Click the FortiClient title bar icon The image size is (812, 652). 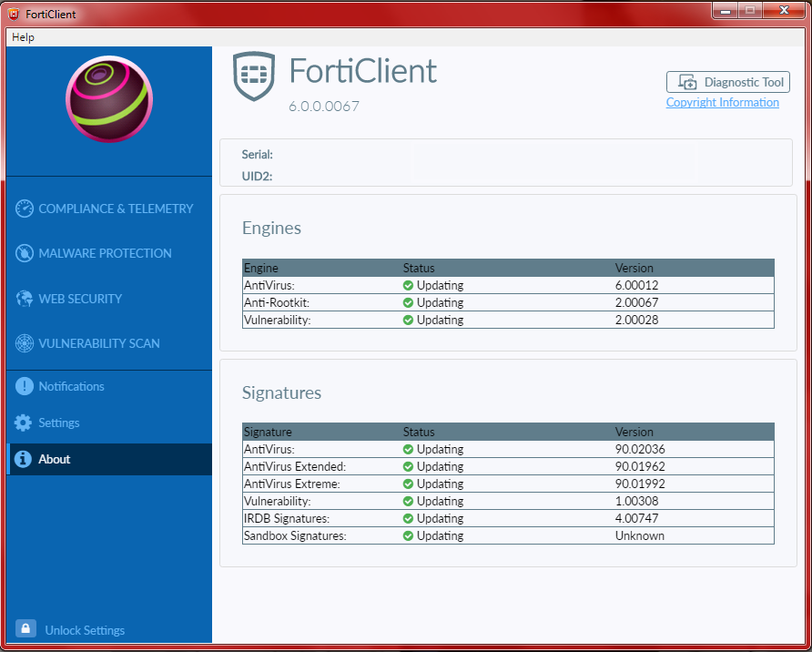coord(14,14)
